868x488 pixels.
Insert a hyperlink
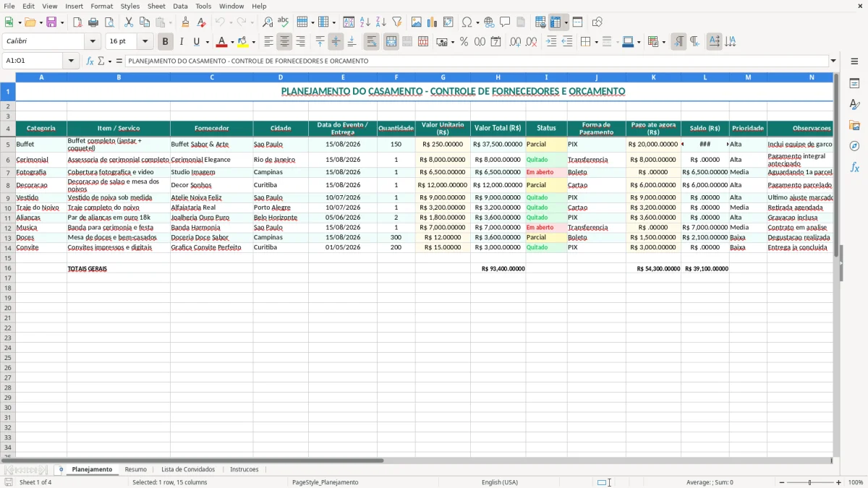(x=489, y=22)
